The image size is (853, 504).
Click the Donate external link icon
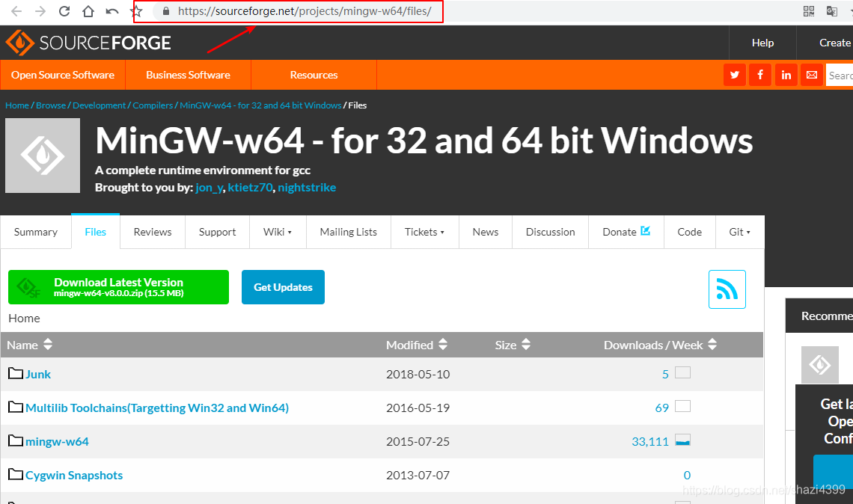click(646, 231)
